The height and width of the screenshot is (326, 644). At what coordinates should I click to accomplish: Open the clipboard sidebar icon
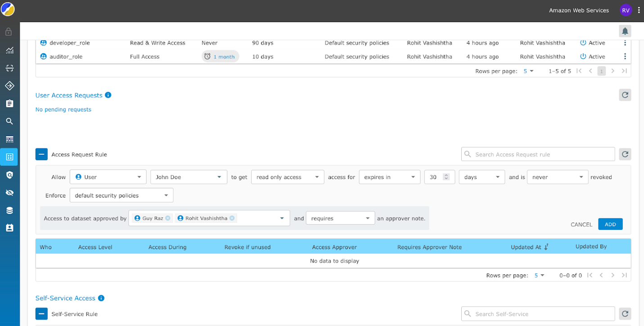[9, 103]
